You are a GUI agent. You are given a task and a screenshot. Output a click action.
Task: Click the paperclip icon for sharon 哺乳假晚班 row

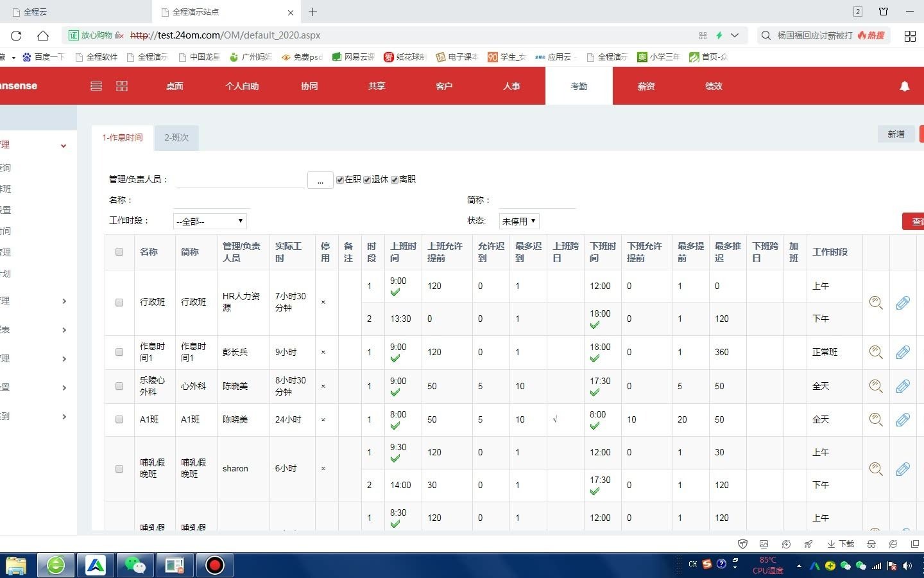pyautogui.click(x=903, y=469)
